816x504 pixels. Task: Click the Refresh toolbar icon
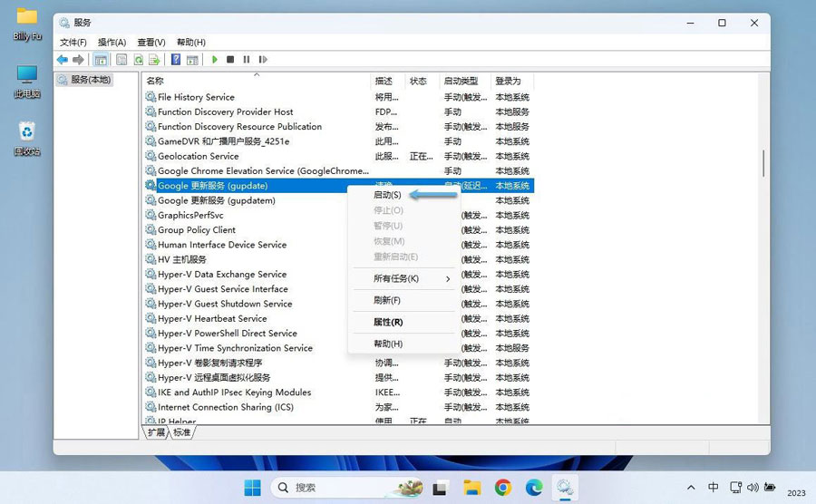(x=139, y=60)
